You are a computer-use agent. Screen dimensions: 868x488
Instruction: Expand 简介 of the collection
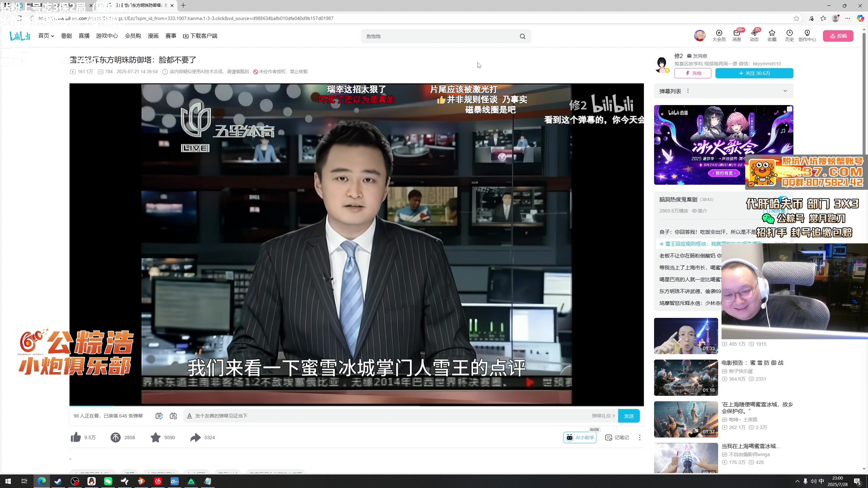point(699,211)
